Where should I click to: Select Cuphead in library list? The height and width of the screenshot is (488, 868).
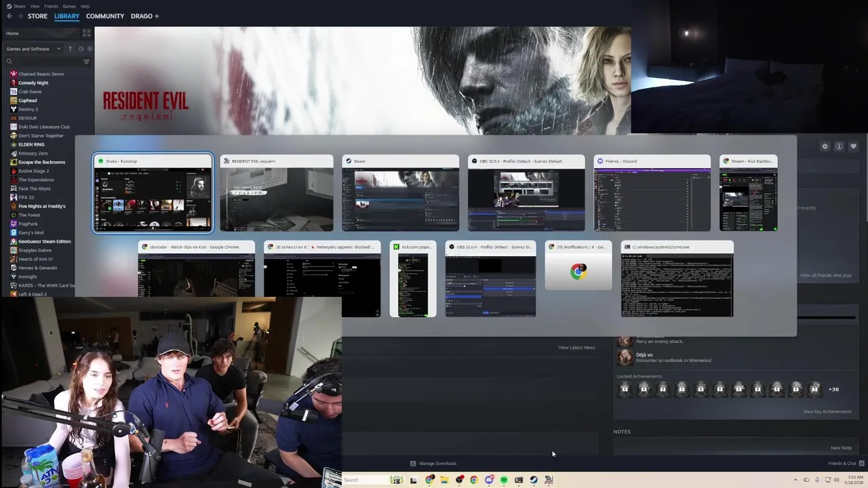point(27,100)
